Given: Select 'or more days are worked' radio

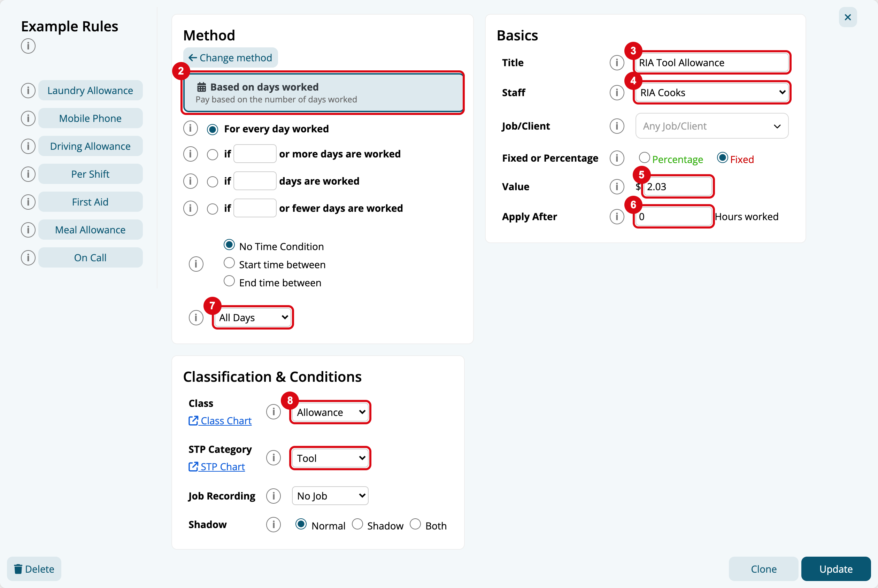Looking at the screenshot, I should click(213, 155).
